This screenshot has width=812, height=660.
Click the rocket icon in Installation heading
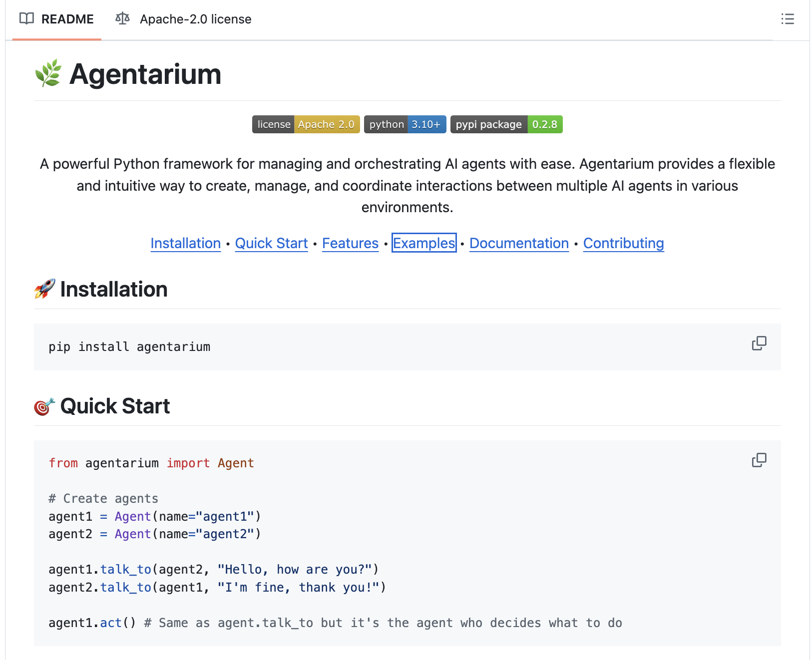point(44,289)
